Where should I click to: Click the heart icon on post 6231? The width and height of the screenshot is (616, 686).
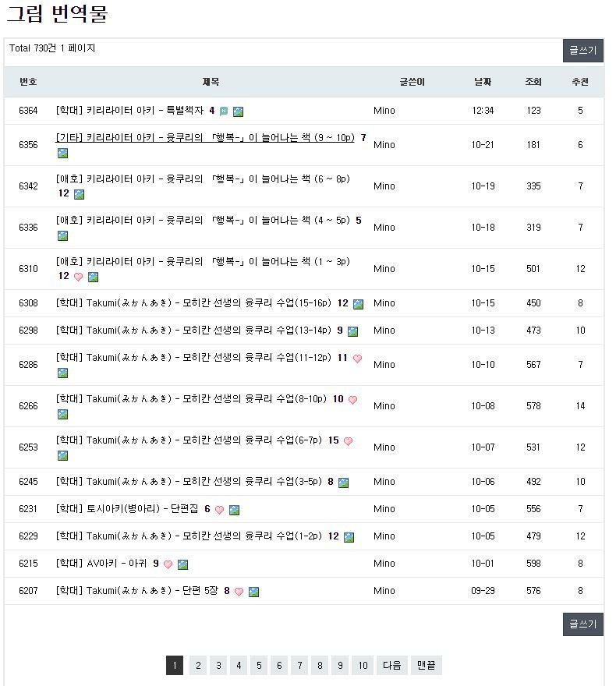pos(220,510)
